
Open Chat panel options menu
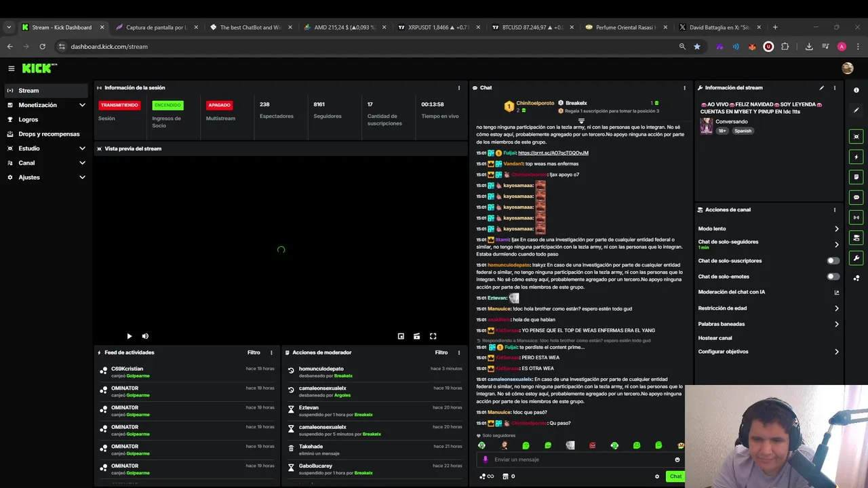684,87
